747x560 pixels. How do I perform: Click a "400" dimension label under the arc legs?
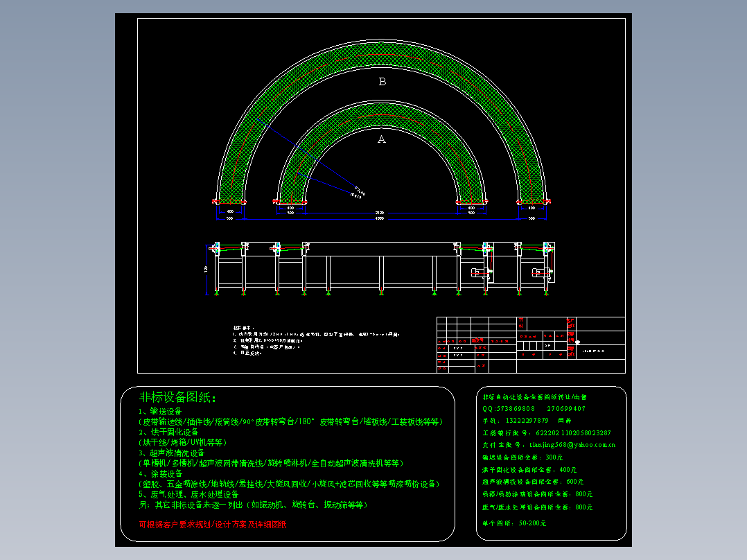[231, 211]
